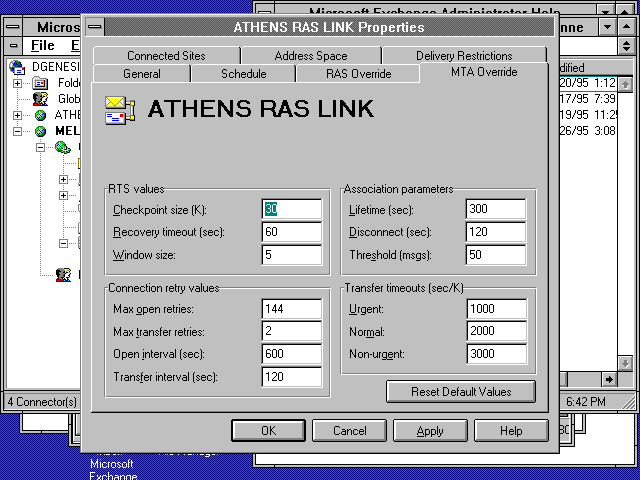Open the properties dialog system menu
This screenshot has width=640, height=480.
click(x=95, y=27)
